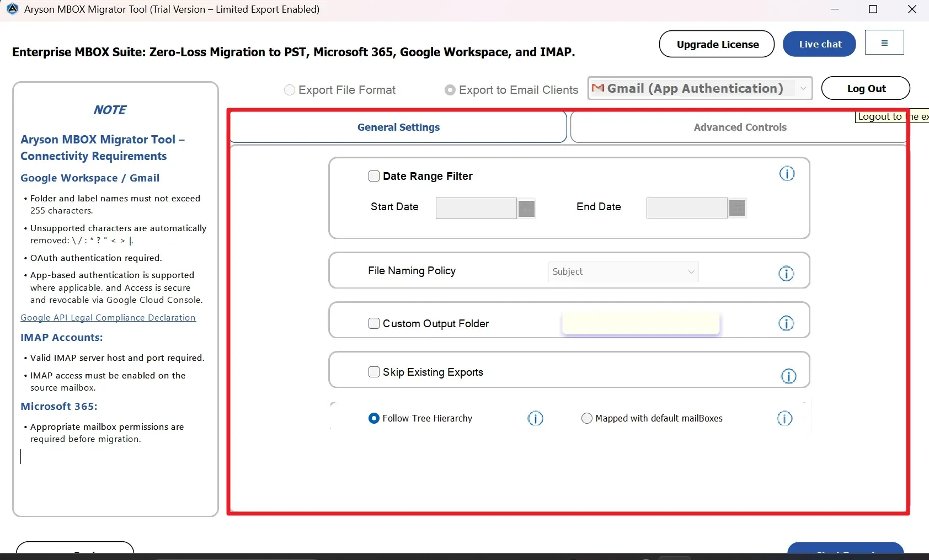Click the 'OAuth authentication required.' note
This screenshot has width=929, height=560.
coord(96,258)
